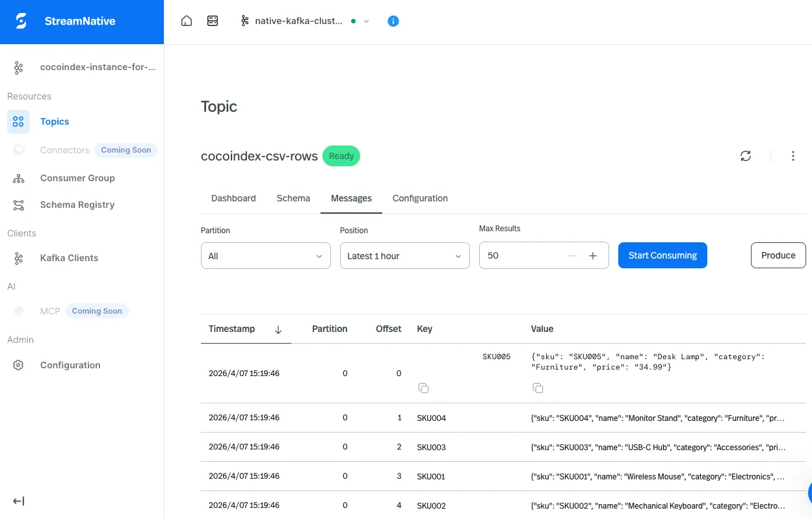Increase Max Results with the plus stepper
The image size is (812, 519).
pos(593,256)
